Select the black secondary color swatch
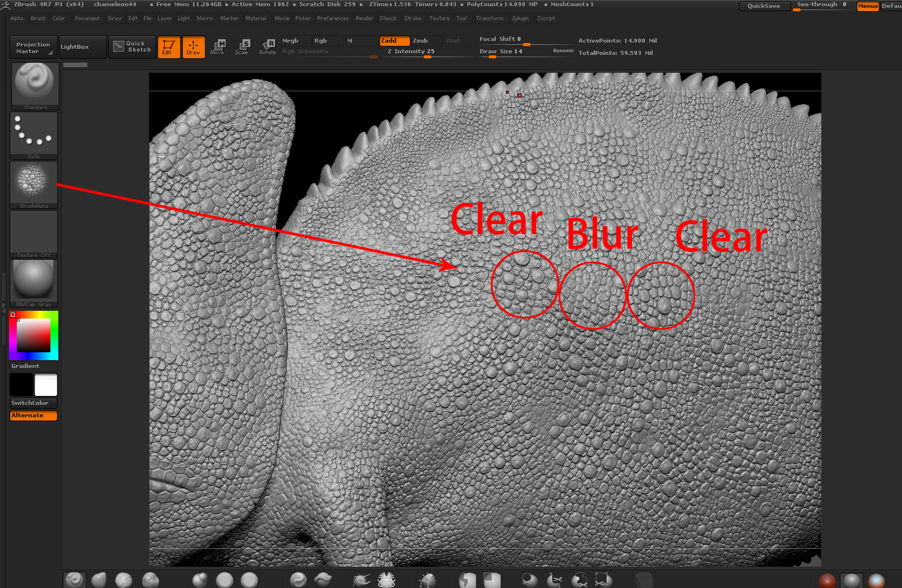Viewport: 902px width, 588px height. point(21,385)
